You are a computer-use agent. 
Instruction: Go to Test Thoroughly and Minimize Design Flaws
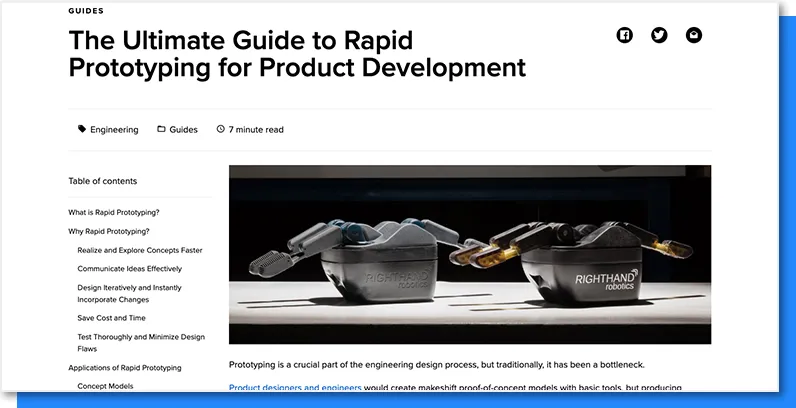click(x=141, y=343)
